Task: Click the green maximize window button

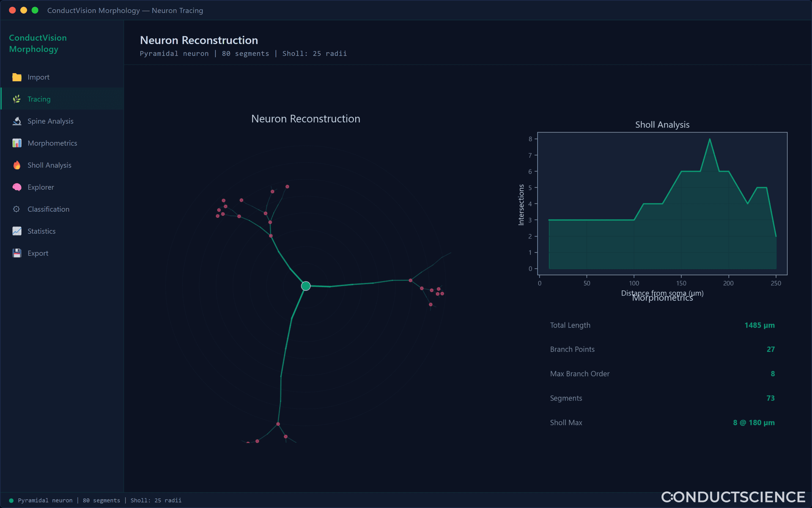Action: (x=35, y=10)
